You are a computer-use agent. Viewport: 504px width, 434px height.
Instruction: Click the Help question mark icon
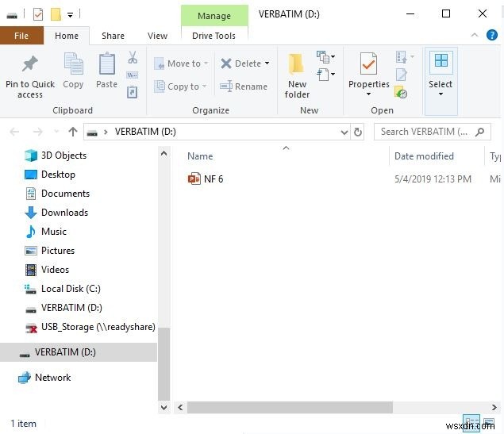tap(492, 35)
